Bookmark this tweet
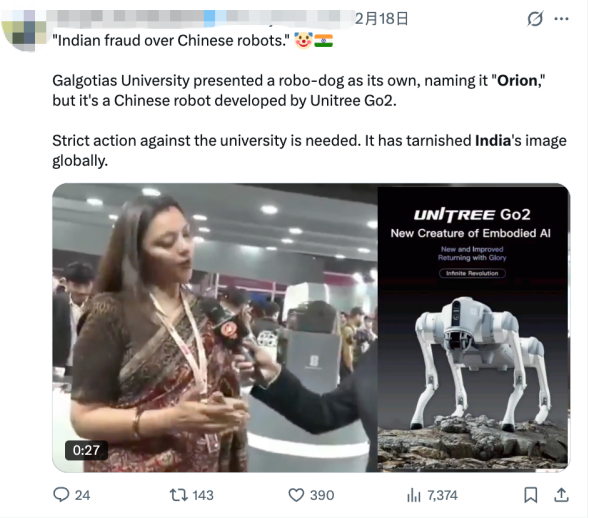 click(530, 495)
